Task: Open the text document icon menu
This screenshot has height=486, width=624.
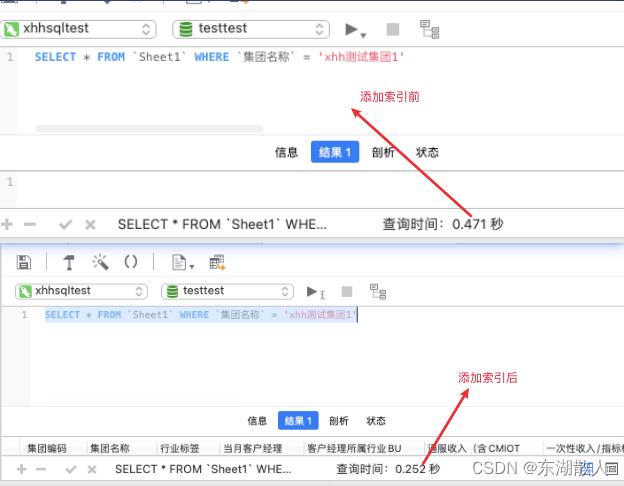Action: pos(182,262)
